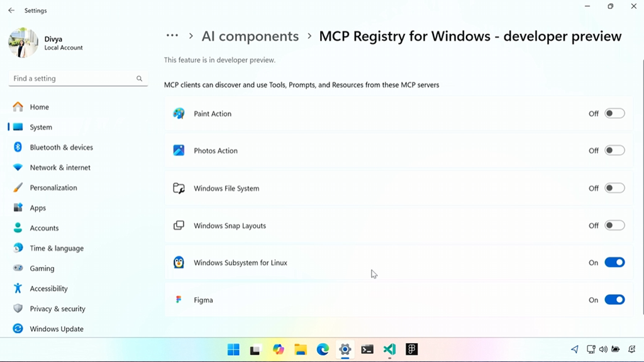Select System in the sidebar
The height and width of the screenshot is (362, 644).
78,127
